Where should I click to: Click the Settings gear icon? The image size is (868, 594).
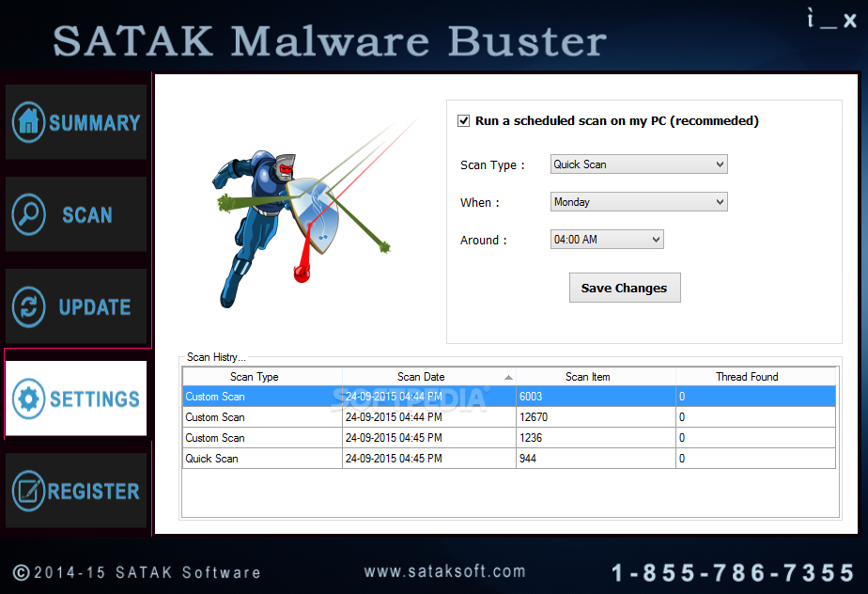29,399
